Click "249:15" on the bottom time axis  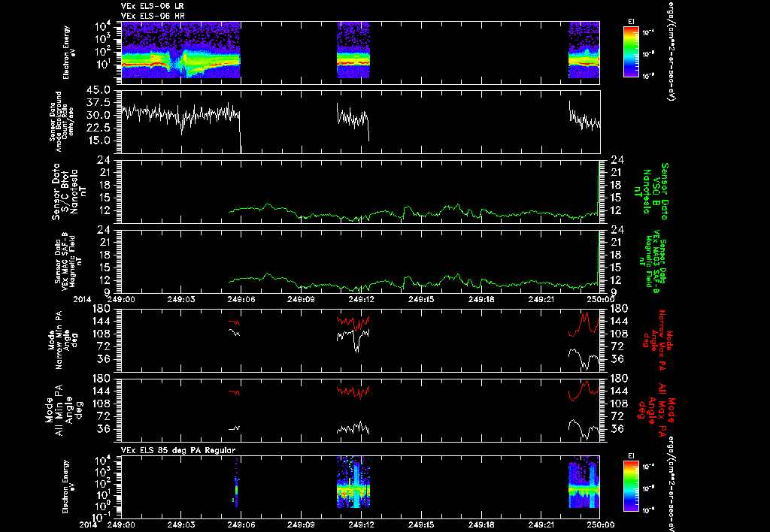coord(421,523)
